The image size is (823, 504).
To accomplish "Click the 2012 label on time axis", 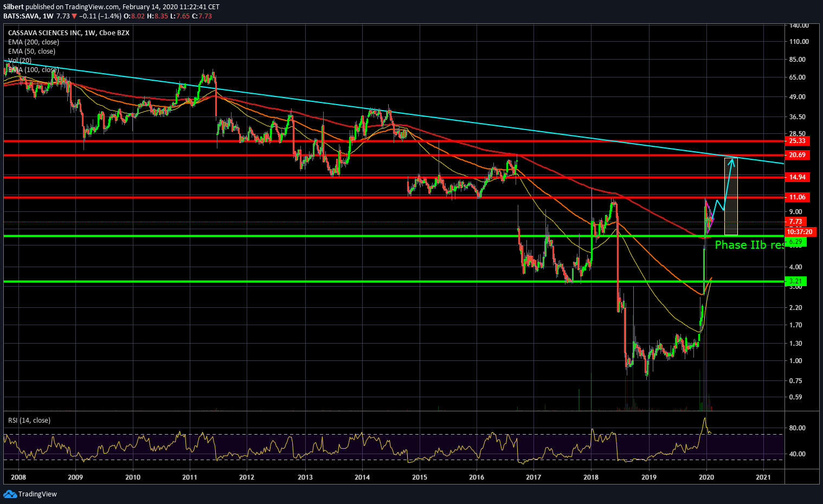I will click(247, 477).
